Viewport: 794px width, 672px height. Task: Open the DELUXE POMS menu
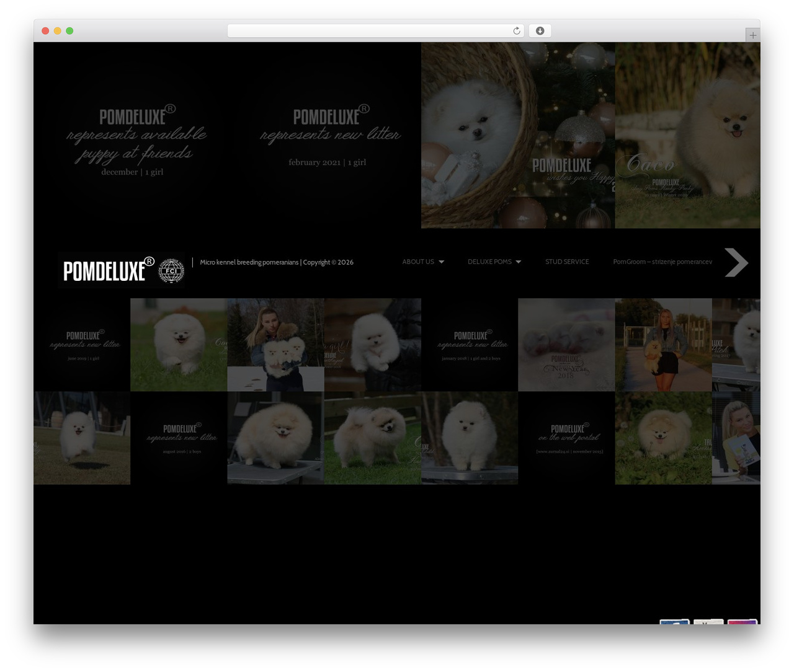coord(489,262)
